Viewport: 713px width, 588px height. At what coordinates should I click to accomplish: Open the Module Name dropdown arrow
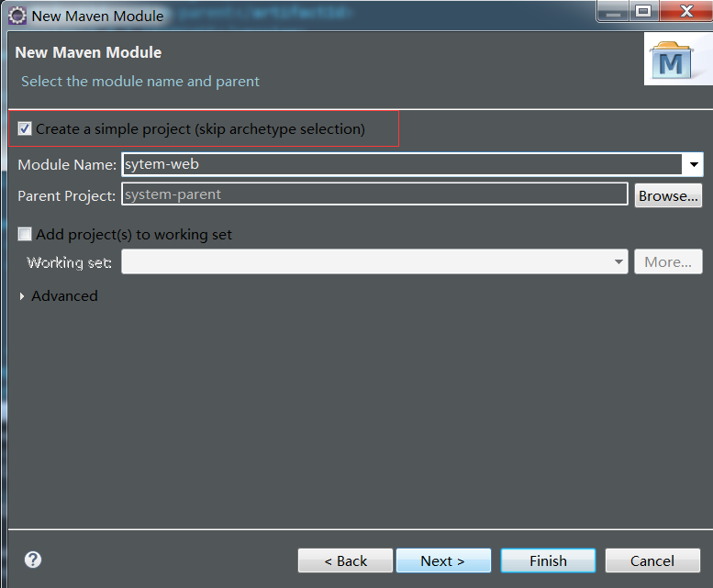[694, 164]
